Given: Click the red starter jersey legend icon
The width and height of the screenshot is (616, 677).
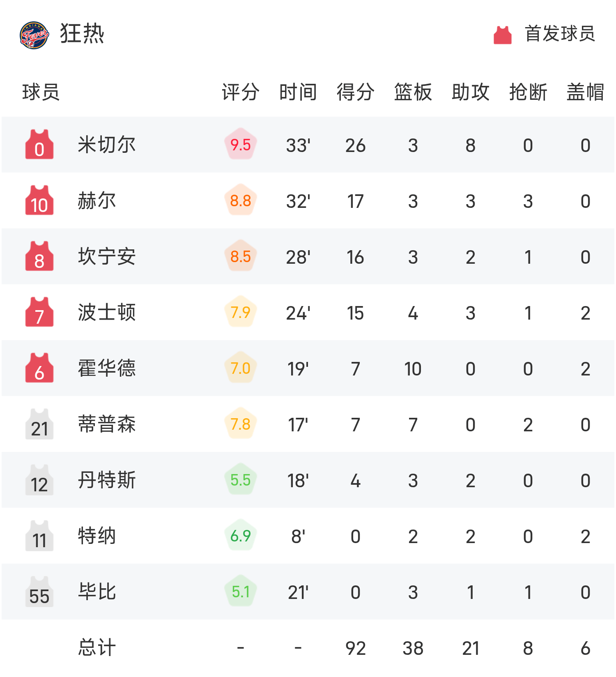Looking at the screenshot, I should click(502, 35).
